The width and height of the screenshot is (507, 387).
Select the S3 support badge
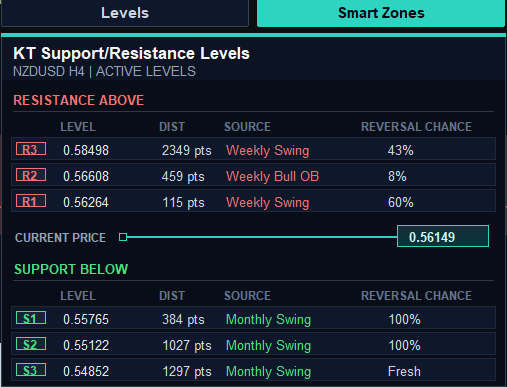click(31, 370)
